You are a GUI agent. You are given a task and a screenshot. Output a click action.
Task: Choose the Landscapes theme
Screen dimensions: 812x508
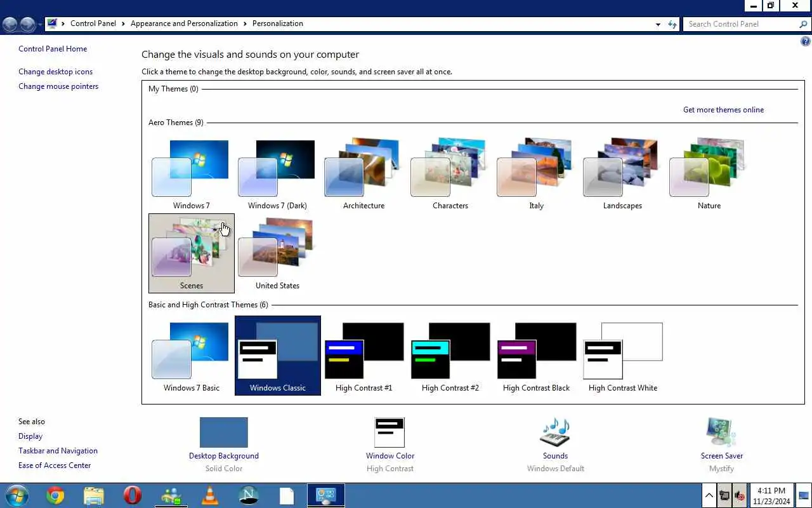622,173
